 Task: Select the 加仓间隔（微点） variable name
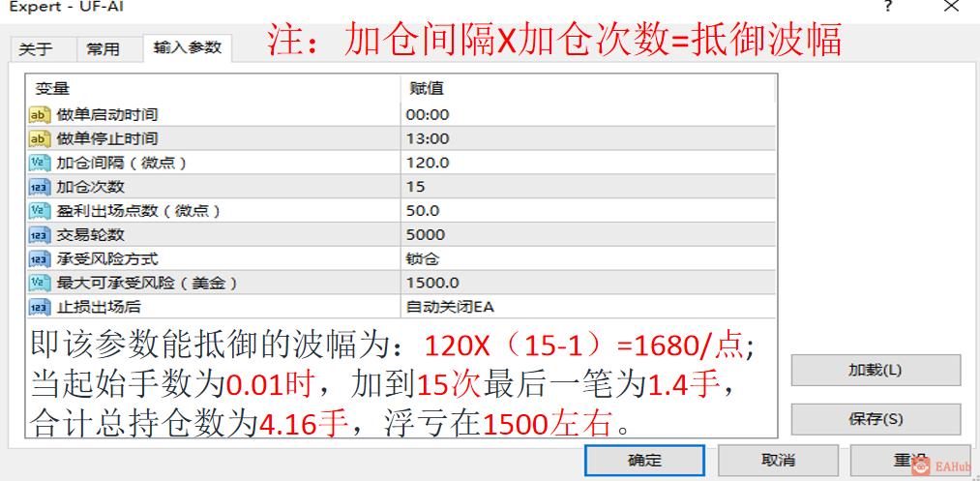coord(121,163)
